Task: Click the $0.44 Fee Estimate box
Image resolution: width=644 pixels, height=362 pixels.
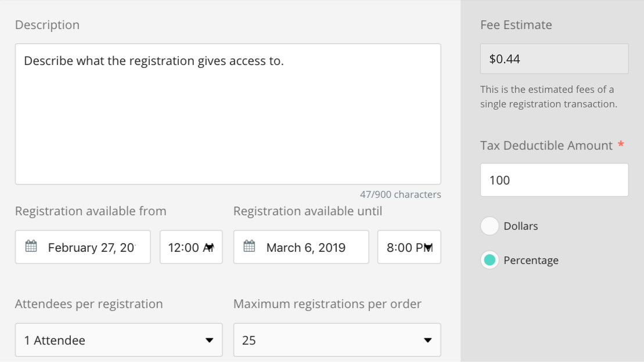Action: (x=553, y=58)
